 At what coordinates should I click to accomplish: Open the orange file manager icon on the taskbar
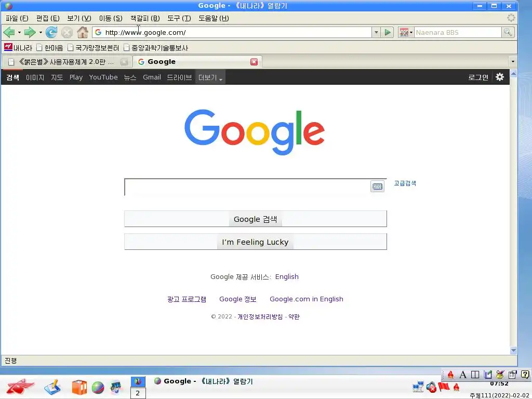(79, 388)
